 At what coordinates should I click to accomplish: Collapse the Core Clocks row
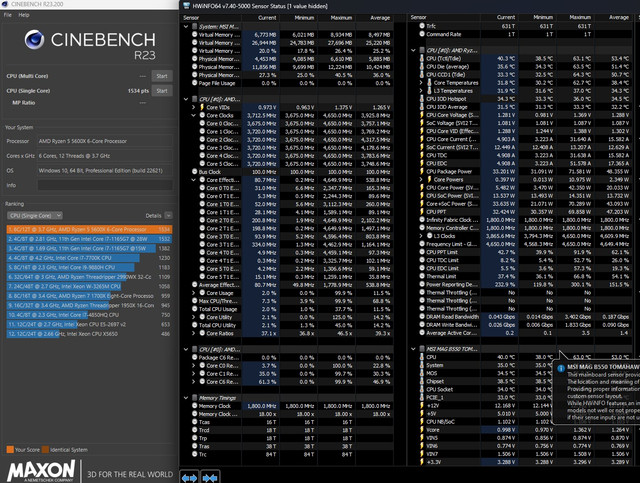tap(193, 116)
